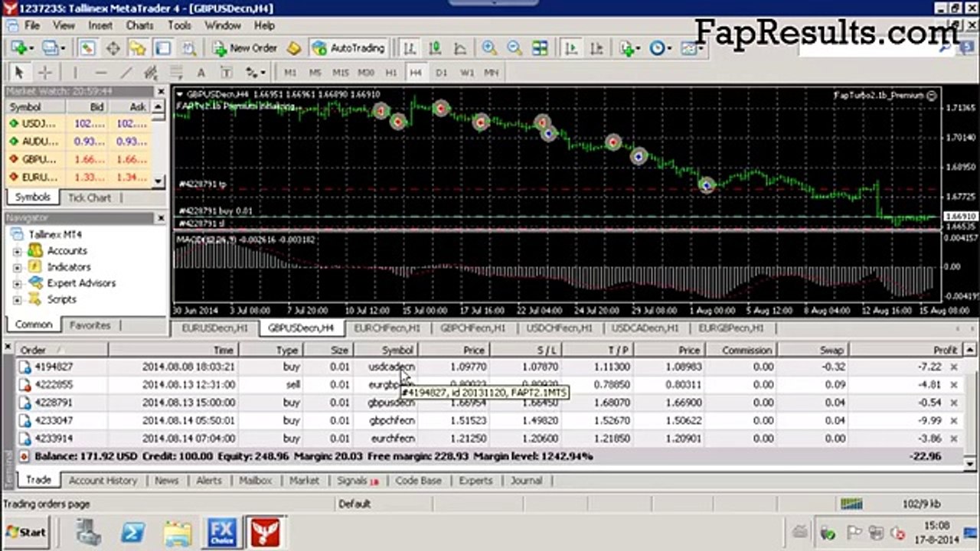Close order 4194827 with its X
The width and height of the screenshot is (980, 551).
pyautogui.click(x=954, y=367)
